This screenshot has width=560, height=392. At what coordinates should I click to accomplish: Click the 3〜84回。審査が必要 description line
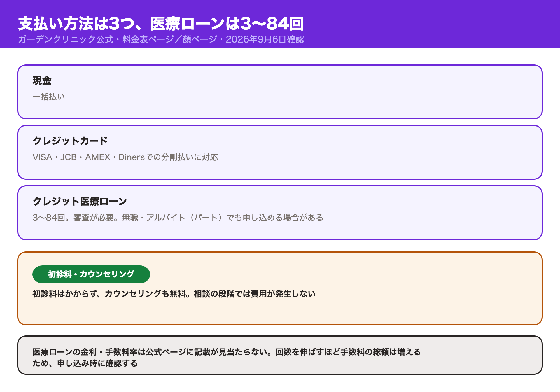(x=178, y=218)
